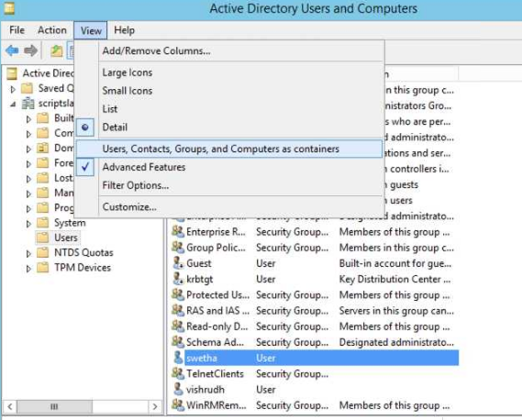The width and height of the screenshot is (522, 420).
Task: Click the tree pane scroll-right arrow
Action: [155, 406]
